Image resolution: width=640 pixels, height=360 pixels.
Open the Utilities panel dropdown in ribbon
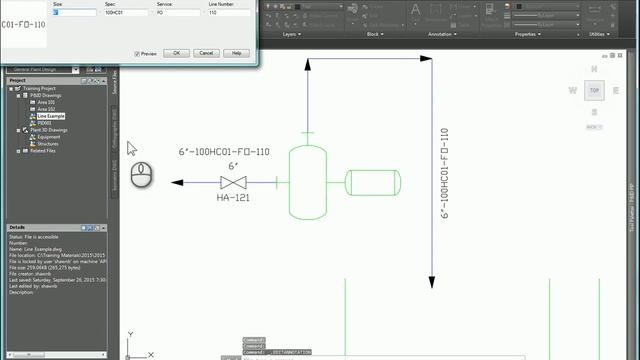coord(599,34)
